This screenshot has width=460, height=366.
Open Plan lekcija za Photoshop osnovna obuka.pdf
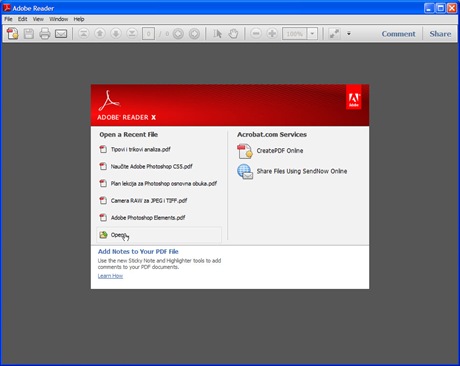(x=164, y=183)
